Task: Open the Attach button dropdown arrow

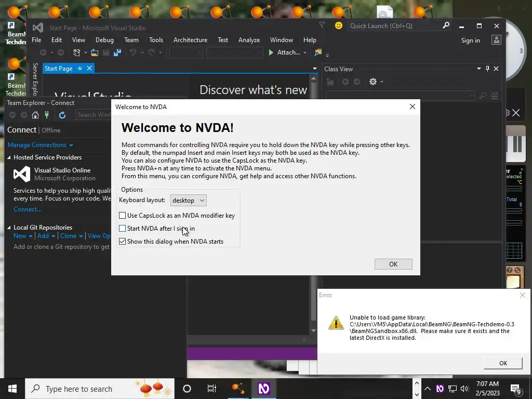Action: [304, 52]
